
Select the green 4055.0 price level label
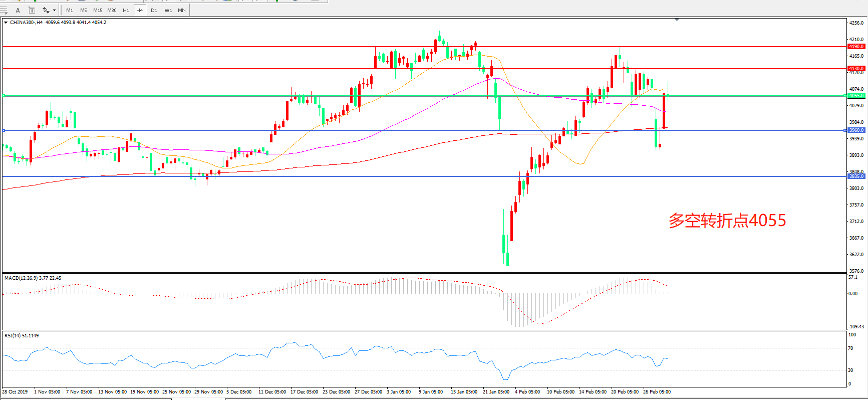pyautogui.click(x=856, y=96)
